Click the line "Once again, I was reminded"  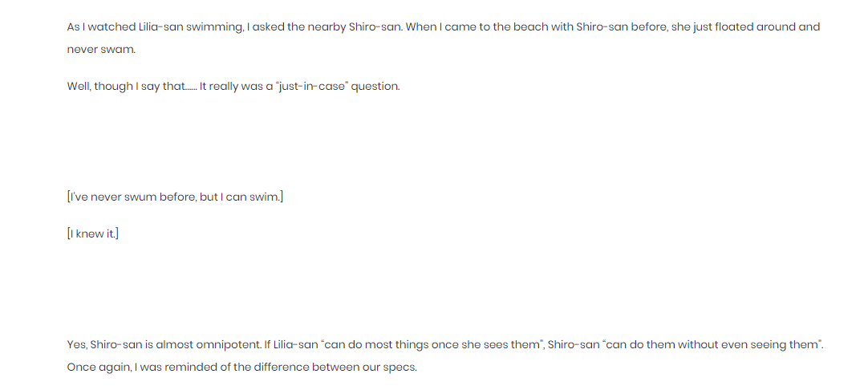(242, 368)
